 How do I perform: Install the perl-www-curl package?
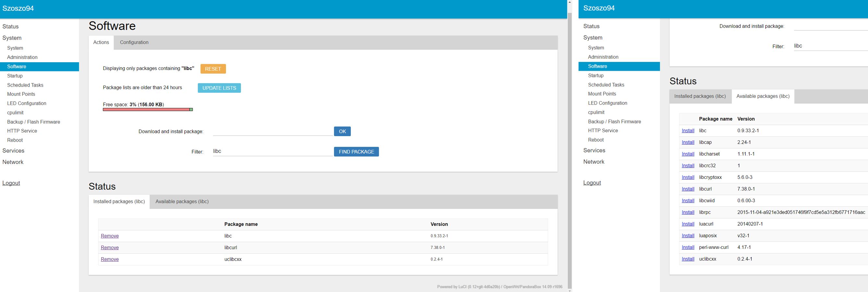click(688, 247)
